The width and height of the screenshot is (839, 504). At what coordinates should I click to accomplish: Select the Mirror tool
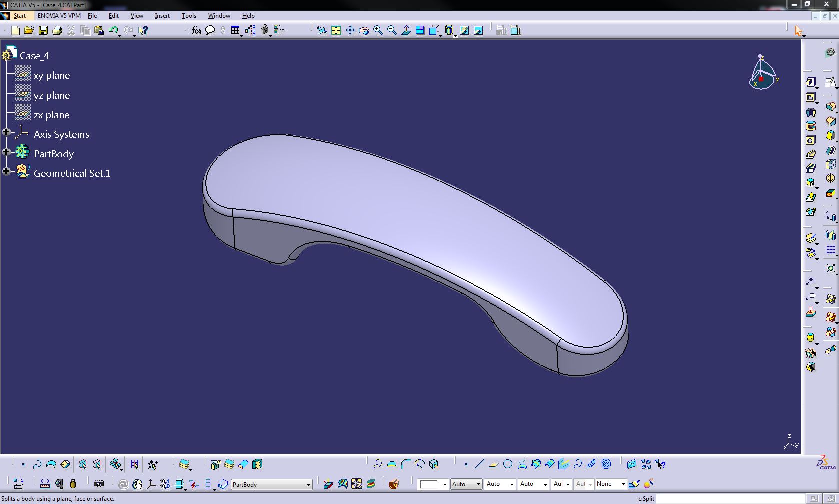831,235
